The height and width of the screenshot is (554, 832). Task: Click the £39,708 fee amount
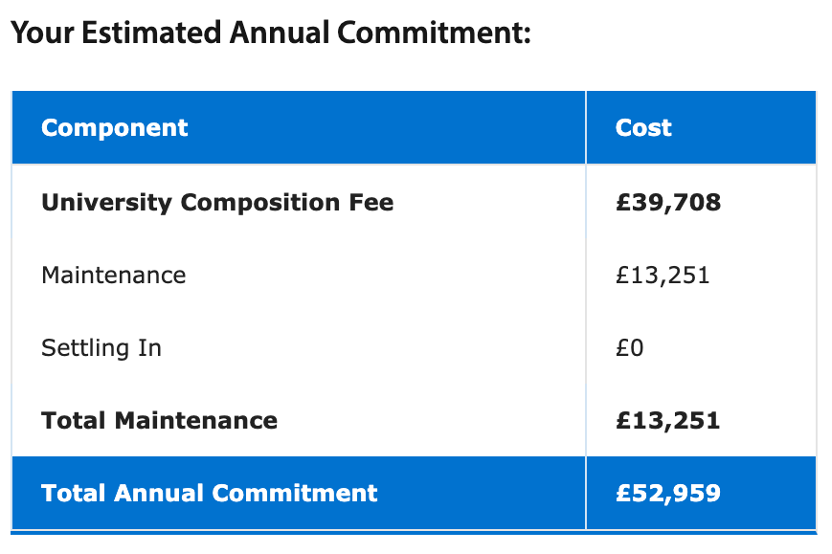coord(667,203)
